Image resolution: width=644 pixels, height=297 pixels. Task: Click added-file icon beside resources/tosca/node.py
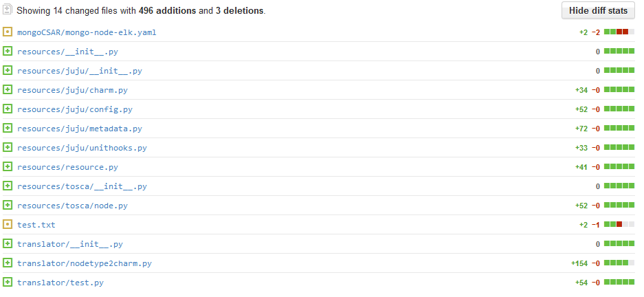[8, 206]
